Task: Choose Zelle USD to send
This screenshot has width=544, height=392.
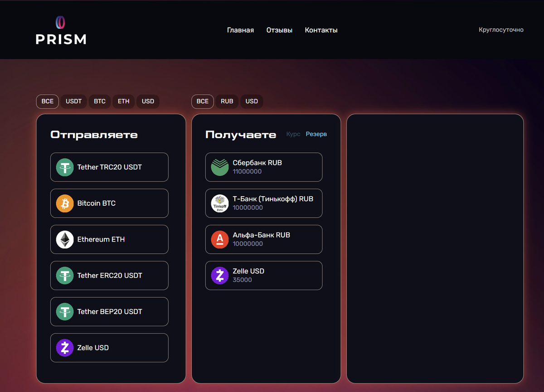Action: [109, 348]
